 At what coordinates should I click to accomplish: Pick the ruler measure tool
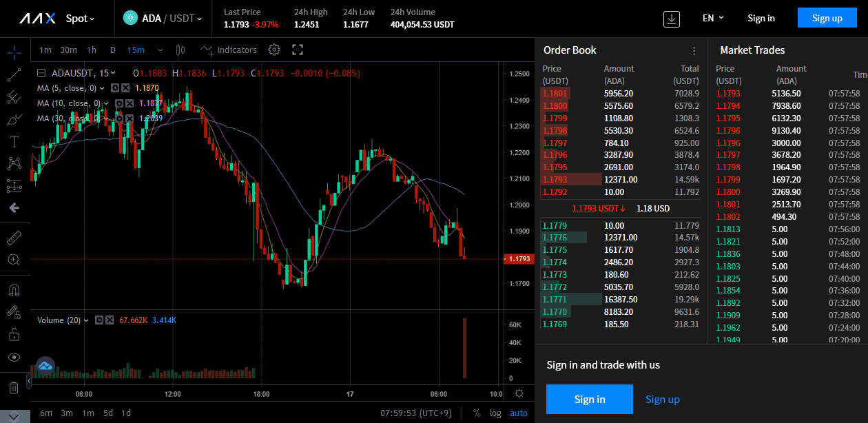point(14,238)
